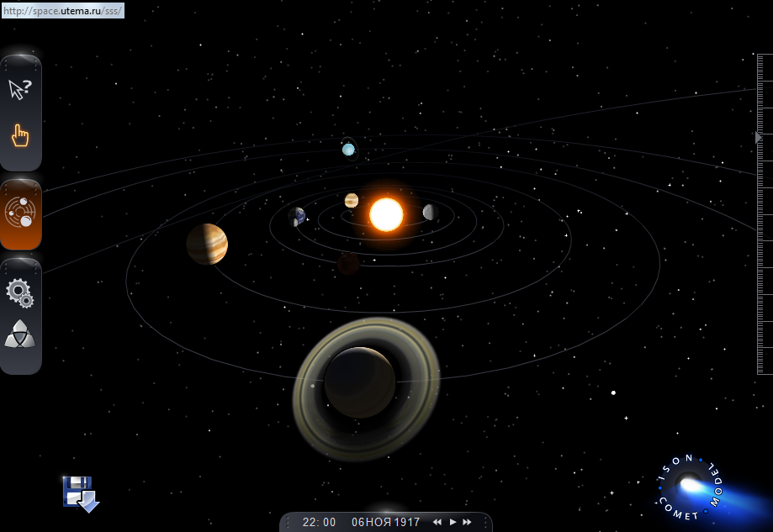Screen dimensions: 773x532
Task: Click the triangular emblem icon below gears
Action: (20, 334)
